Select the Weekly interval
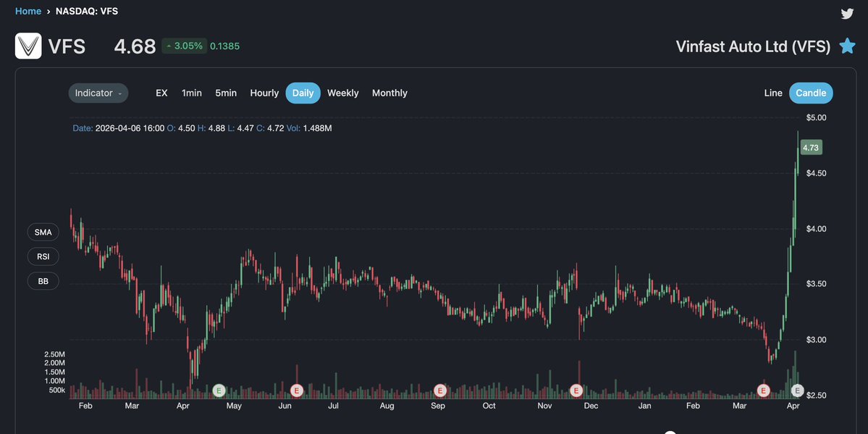Screen dimensions: 868x434 pos(342,93)
